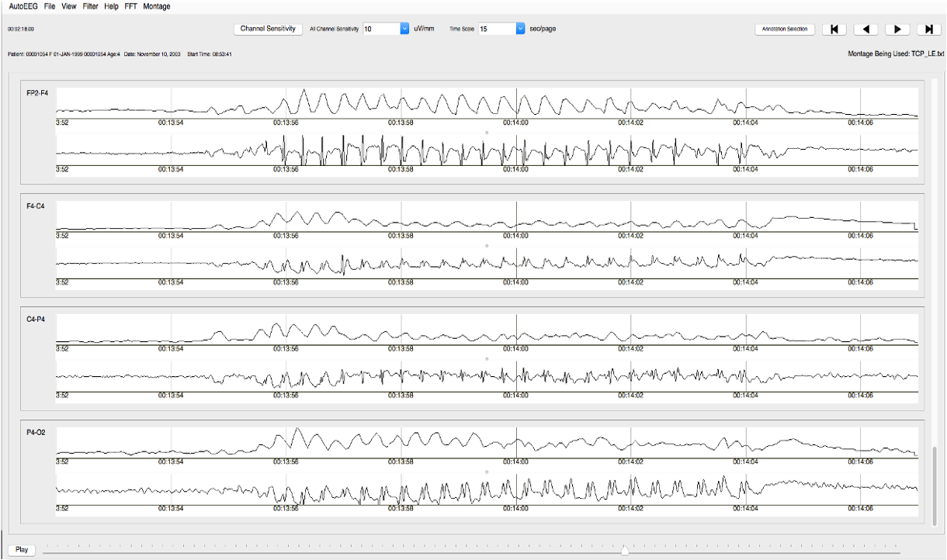Open the All Channel Sensitivity dropdown
947x560 pixels.
pos(404,29)
